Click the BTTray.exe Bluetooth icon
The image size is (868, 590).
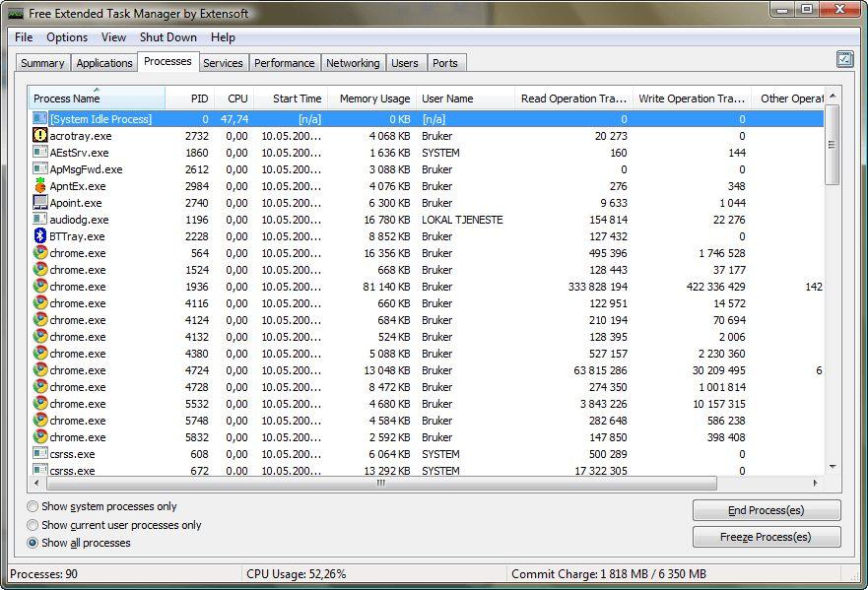click(x=40, y=236)
